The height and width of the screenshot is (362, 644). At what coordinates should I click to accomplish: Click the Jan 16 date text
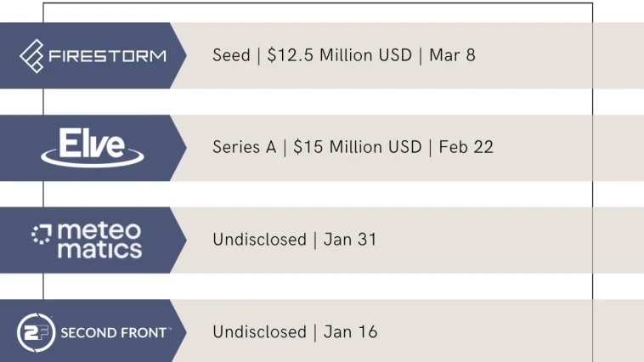pos(350,332)
